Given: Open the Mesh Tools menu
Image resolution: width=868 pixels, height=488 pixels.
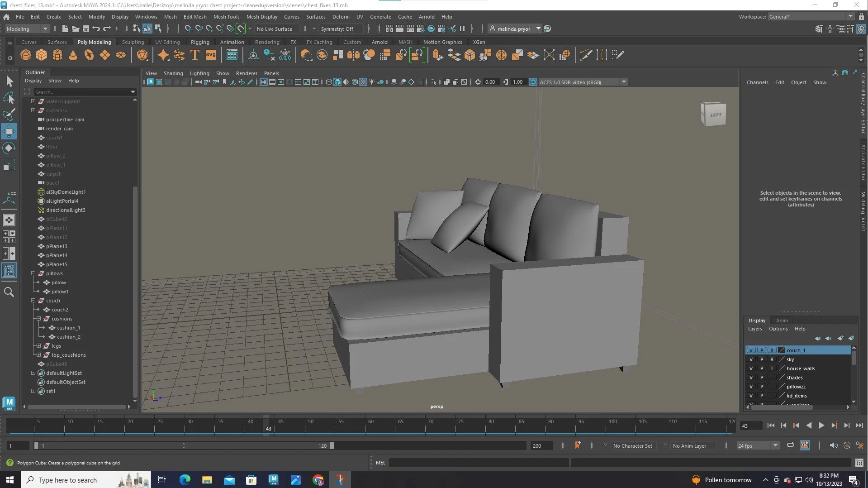Looking at the screenshot, I should pyautogui.click(x=226, y=17).
